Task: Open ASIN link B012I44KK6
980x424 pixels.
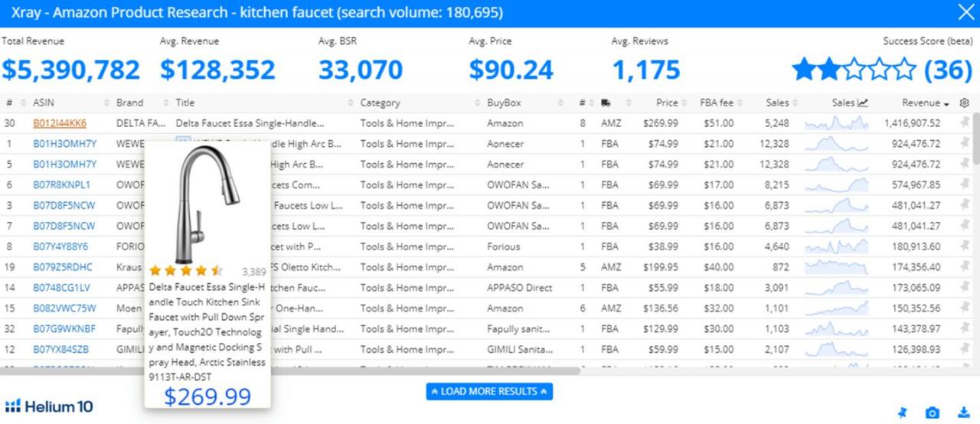Action: point(60,122)
